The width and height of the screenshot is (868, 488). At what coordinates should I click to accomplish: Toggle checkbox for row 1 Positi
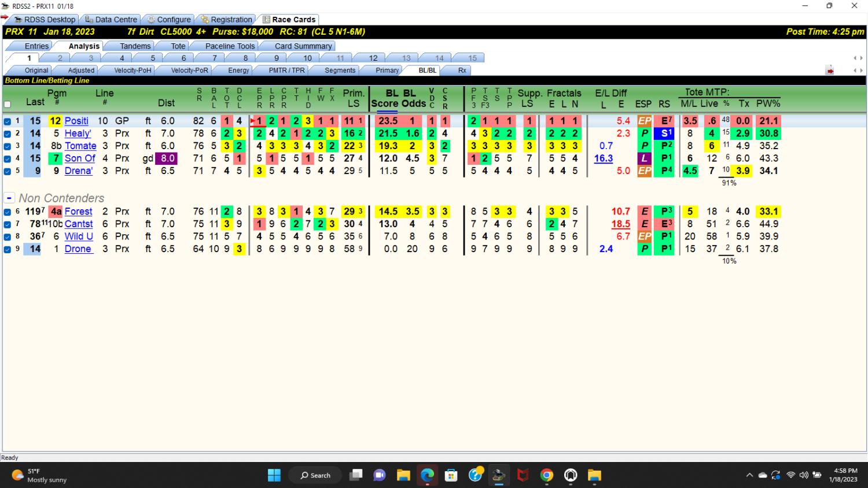click(x=8, y=121)
